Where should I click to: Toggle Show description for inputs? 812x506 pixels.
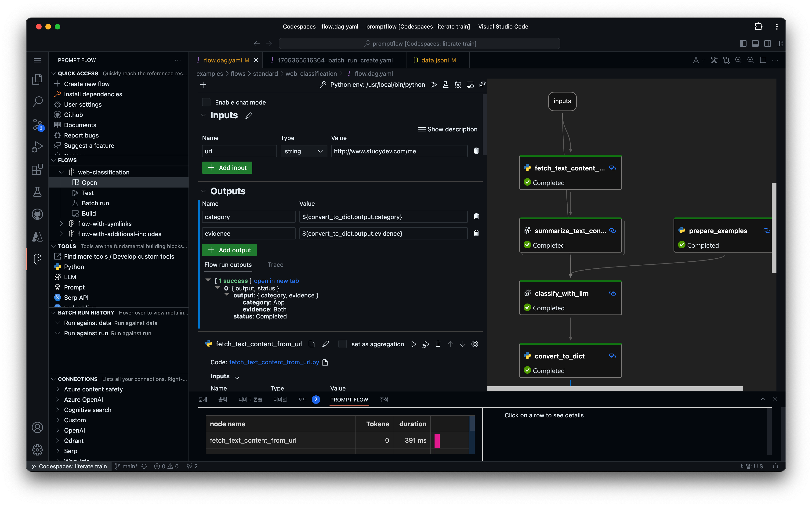(x=447, y=129)
